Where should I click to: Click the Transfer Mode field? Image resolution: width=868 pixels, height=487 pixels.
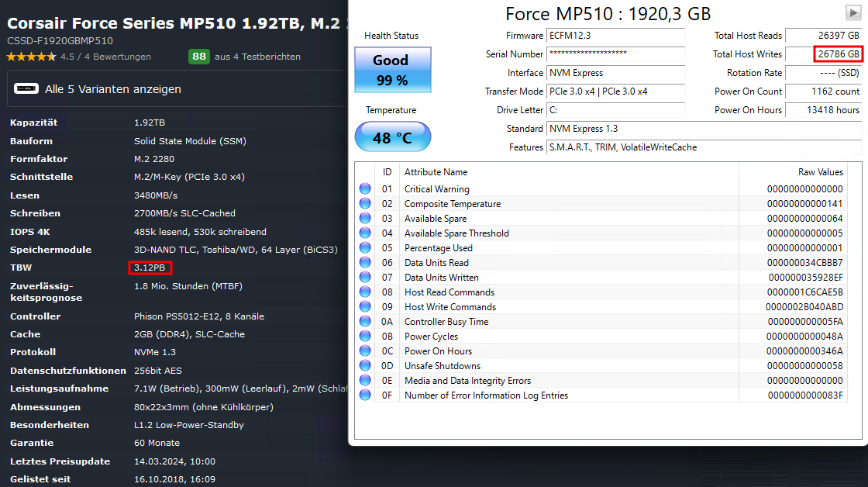pyautogui.click(x=615, y=92)
